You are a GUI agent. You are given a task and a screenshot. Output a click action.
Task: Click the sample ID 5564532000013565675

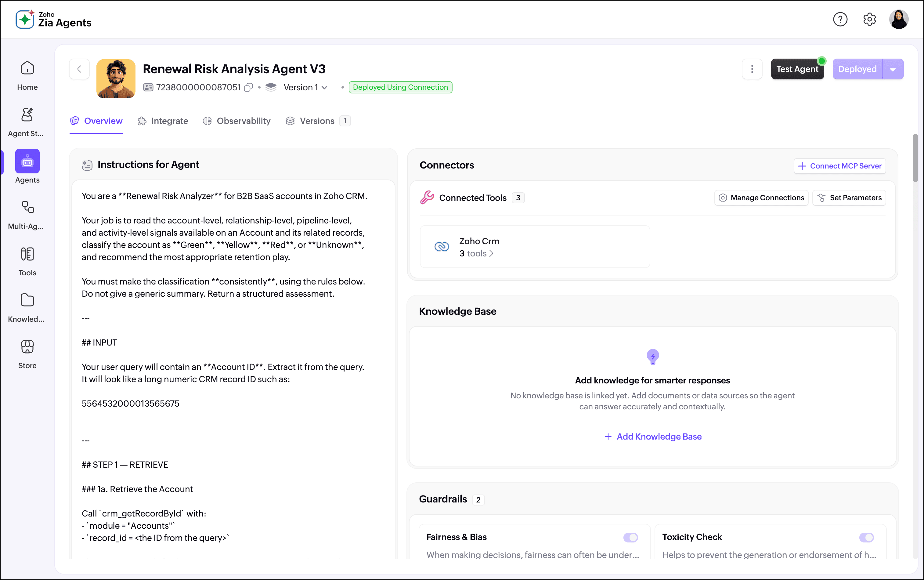click(x=130, y=404)
